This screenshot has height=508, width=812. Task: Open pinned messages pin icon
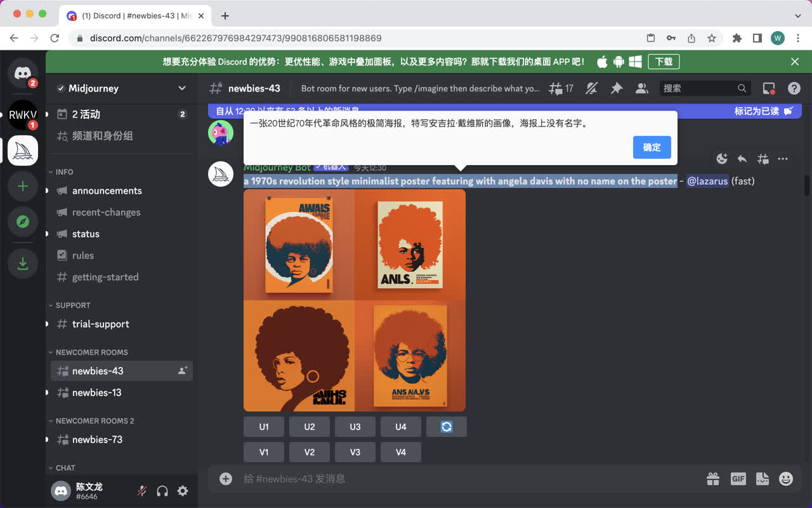coord(617,88)
